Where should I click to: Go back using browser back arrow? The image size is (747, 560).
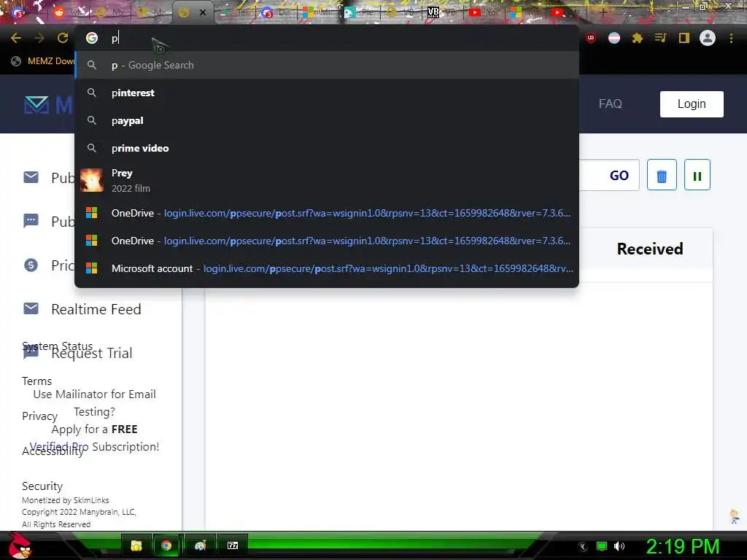click(x=16, y=38)
